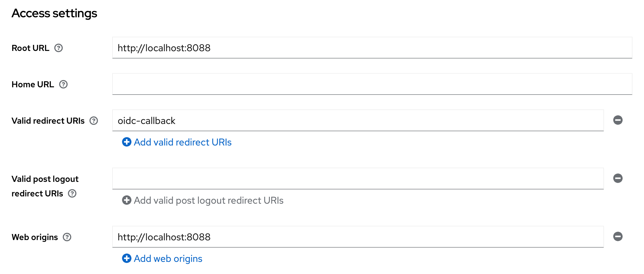644x274 pixels.
Task: Open the Web origins help tooltip
Action: pos(67,238)
